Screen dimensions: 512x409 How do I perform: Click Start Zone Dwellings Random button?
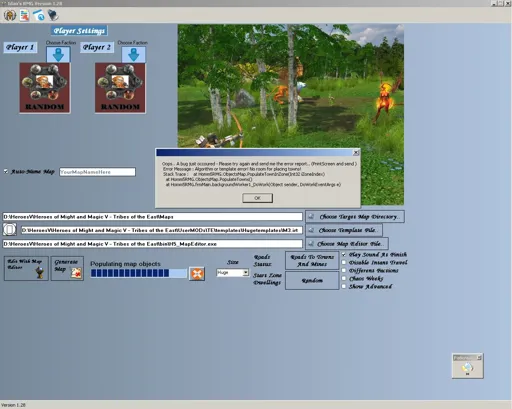point(312,281)
